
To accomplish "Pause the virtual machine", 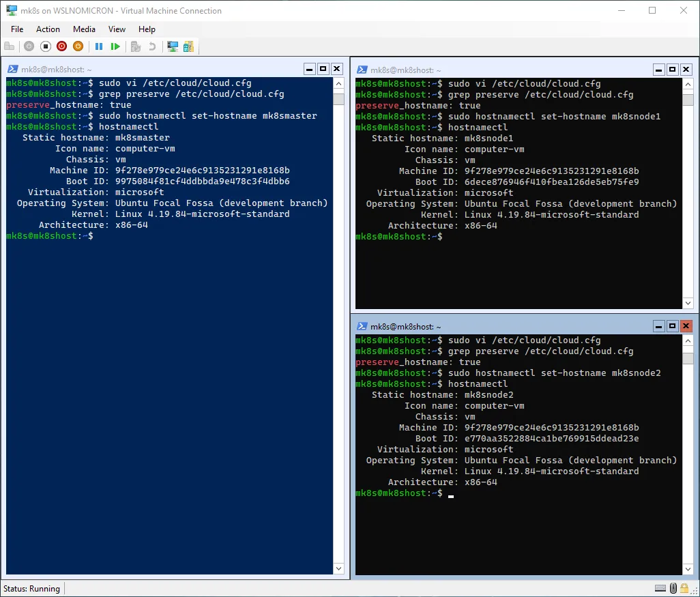I will click(x=99, y=46).
